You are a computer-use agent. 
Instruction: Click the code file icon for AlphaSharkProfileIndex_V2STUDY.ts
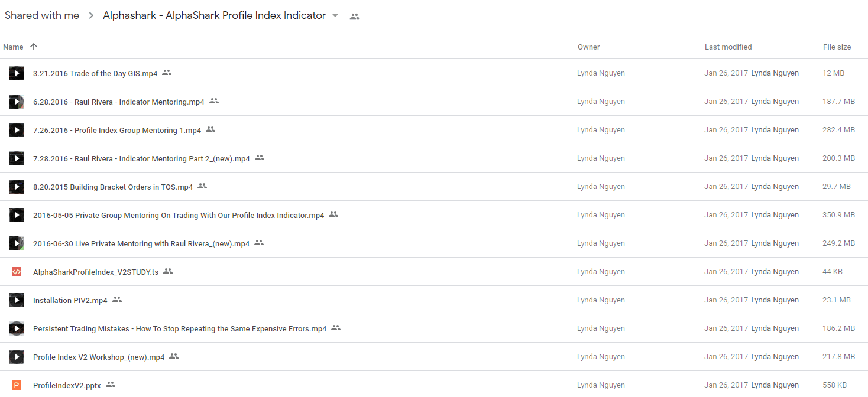click(x=17, y=272)
